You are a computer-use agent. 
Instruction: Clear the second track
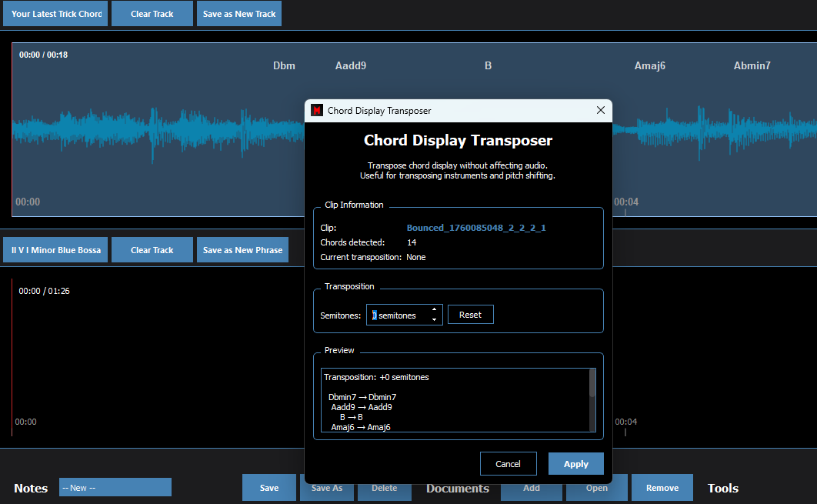pos(152,250)
